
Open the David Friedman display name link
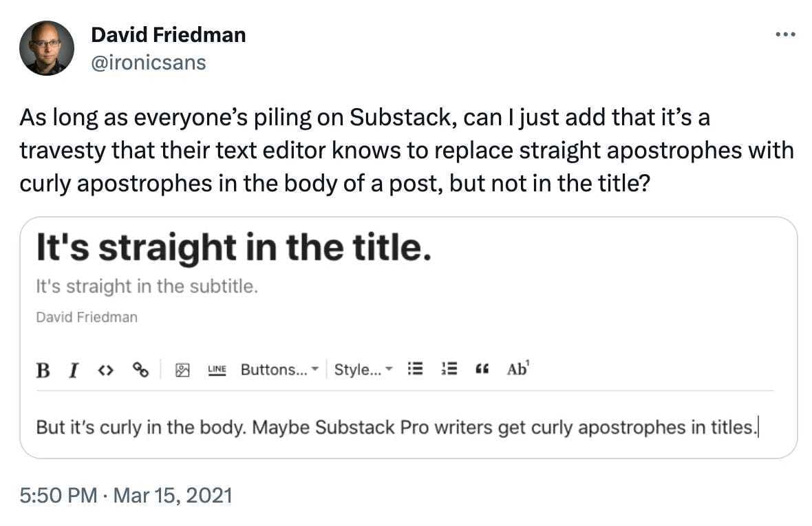coord(169,35)
